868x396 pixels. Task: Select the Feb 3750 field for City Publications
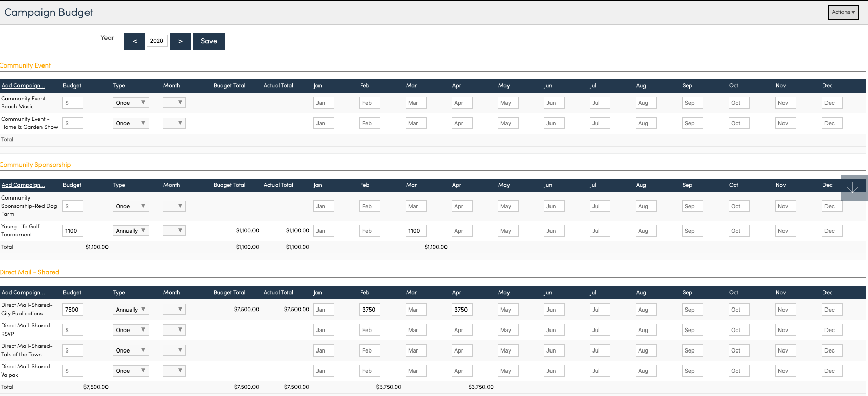[x=370, y=310]
